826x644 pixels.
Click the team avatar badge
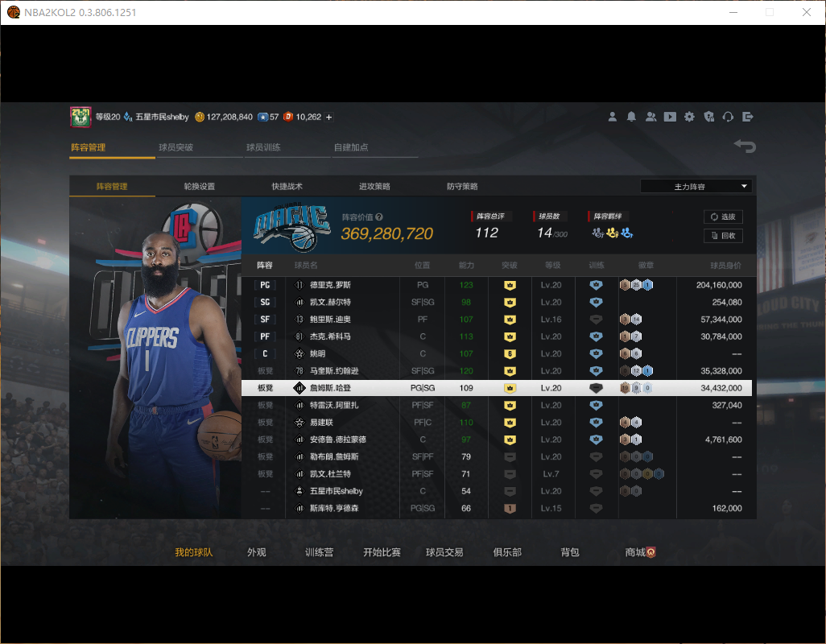tap(81, 117)
